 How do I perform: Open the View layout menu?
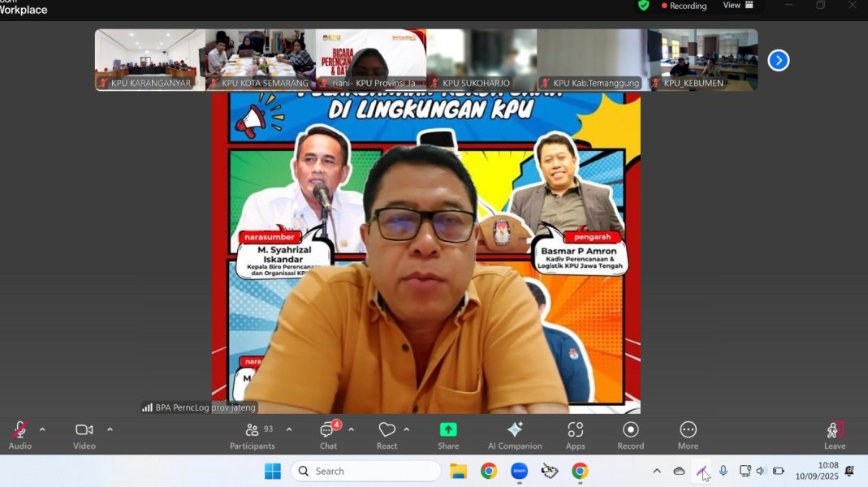pos(738,6)
